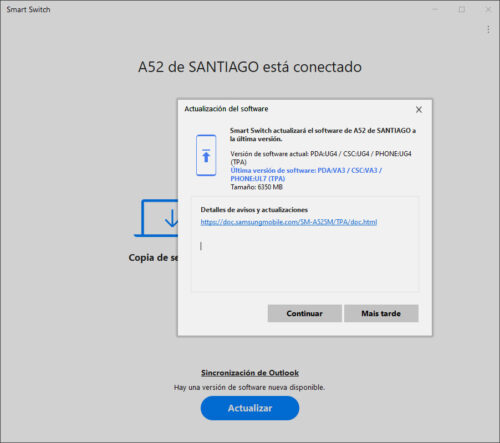
Task: Click the Continuar button in the update dialog
Action: click(x=304, y=313)
